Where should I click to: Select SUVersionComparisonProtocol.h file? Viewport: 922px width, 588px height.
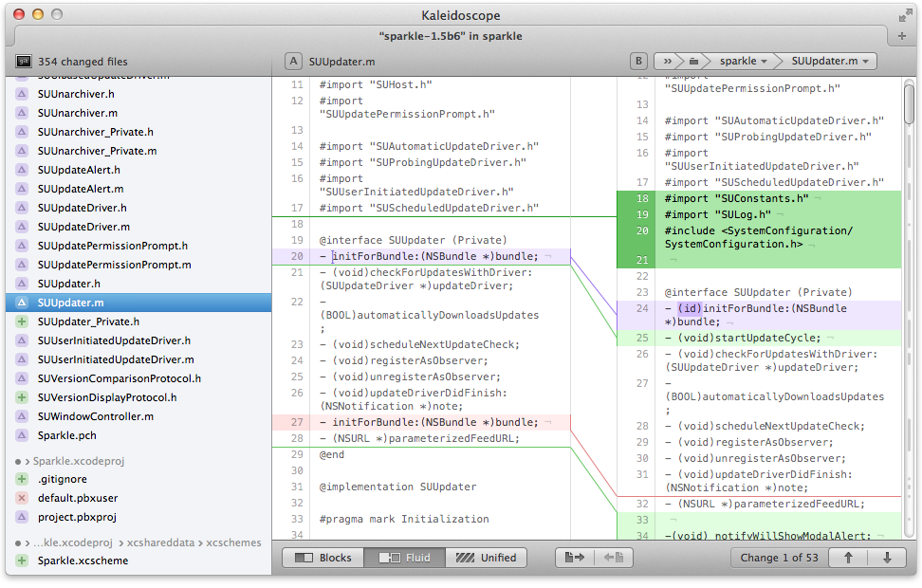pyautogui.click(x=138, y=378)
